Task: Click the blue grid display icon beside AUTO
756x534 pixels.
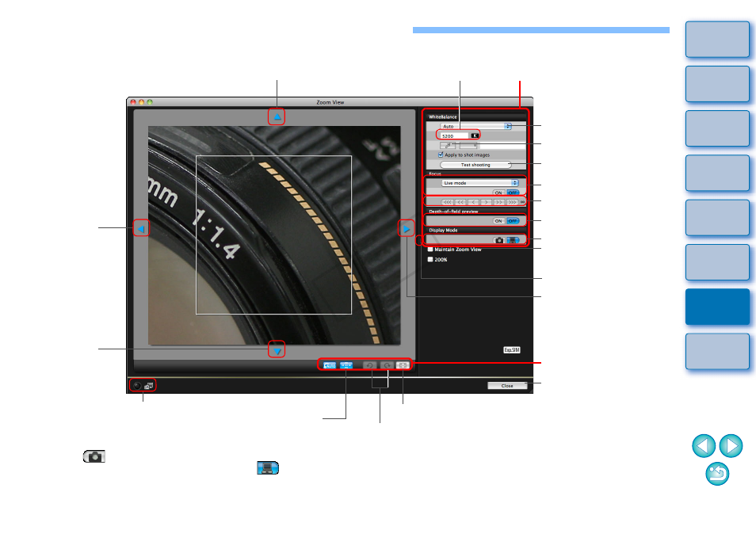Action: [x=346, y=365]
